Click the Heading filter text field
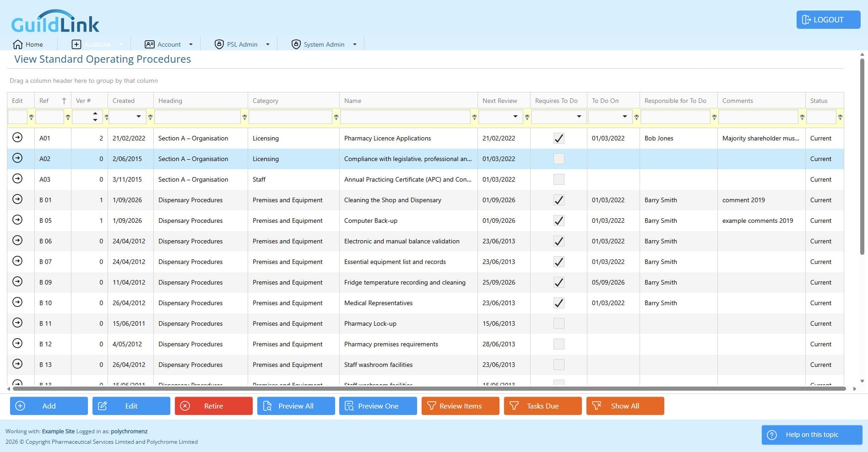This screenshot has height=452, width=868. (x=198, y=117)
